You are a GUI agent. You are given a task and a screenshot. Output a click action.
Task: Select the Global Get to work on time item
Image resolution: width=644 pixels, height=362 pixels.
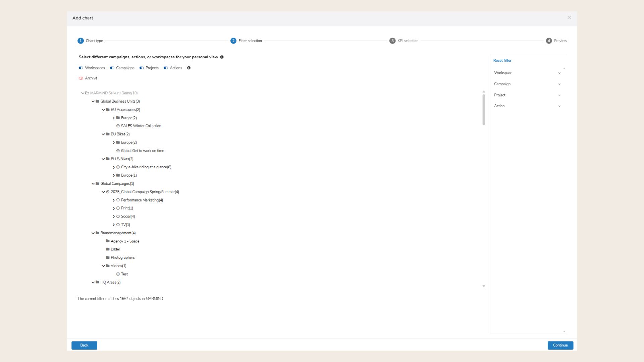click(142, 151)
